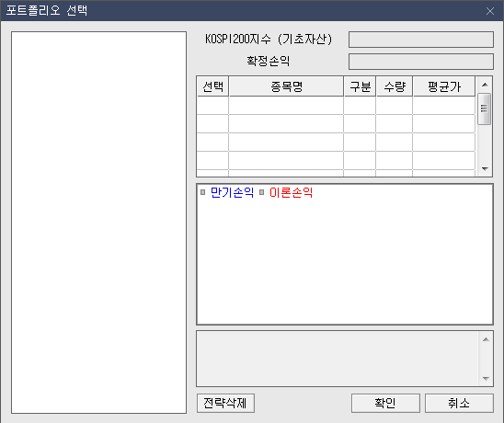Click the 수량 column header

point(395,86)
